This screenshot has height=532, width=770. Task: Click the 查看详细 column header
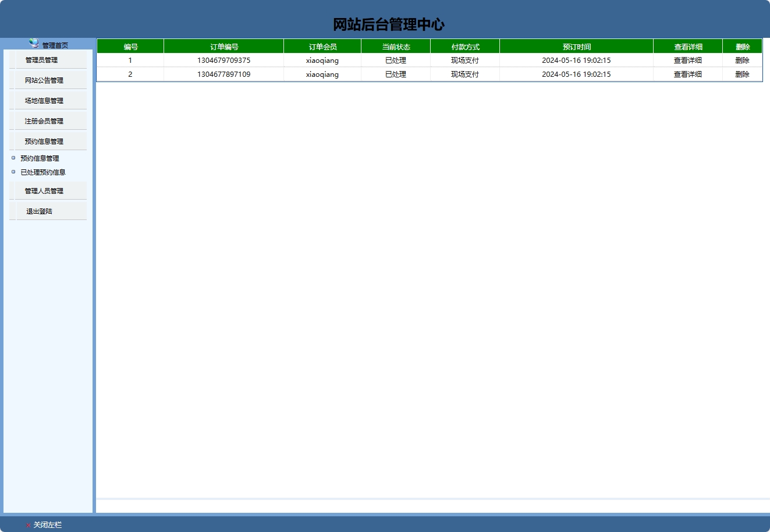tap(688, 47)
